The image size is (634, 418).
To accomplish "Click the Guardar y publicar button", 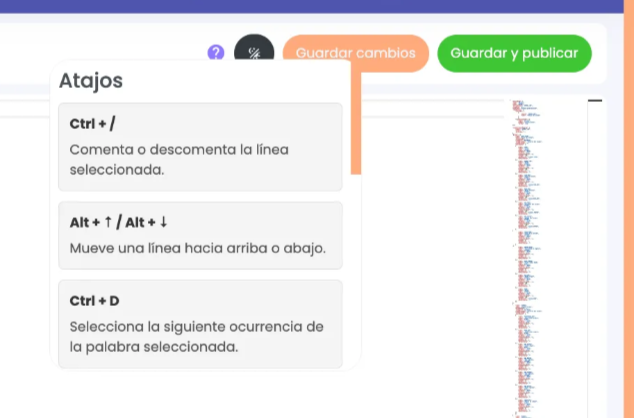I will (514, 53).
